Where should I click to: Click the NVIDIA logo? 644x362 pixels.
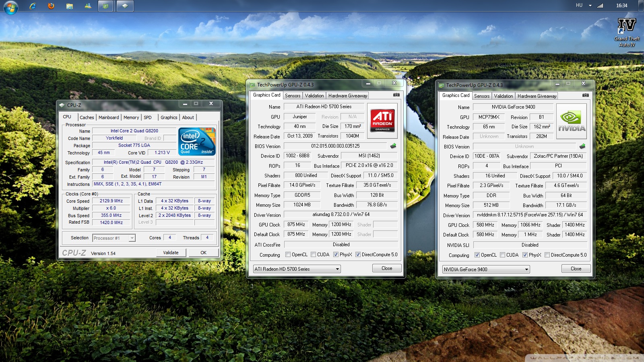[x=572, y=121]
